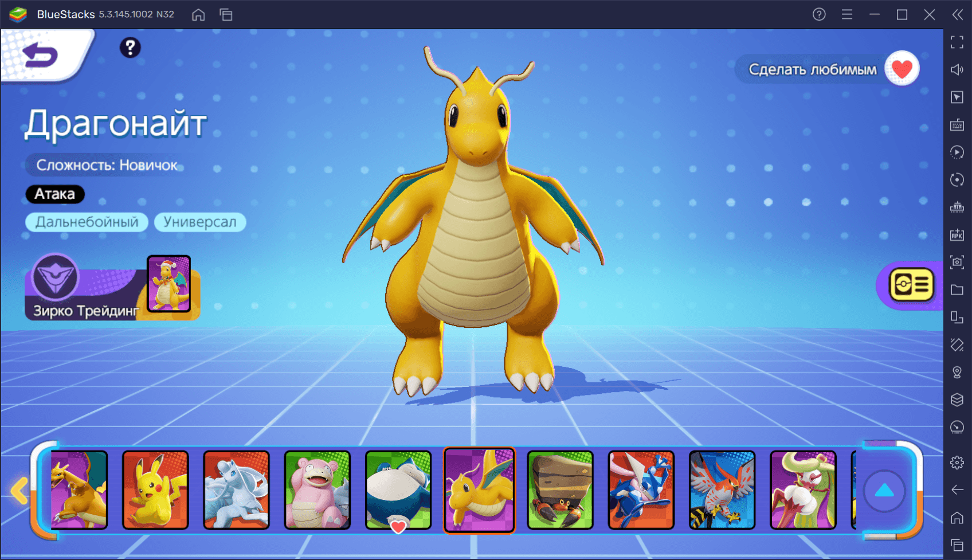Open BlueStacks help circle in title bar
The image size is (972, 560).
(x=819, y=14)
